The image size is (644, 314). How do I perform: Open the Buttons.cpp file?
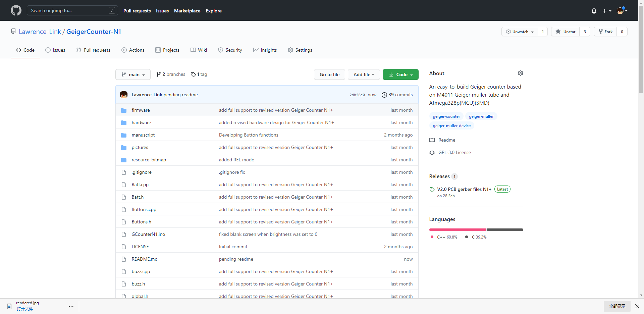[x=144, y=209]
